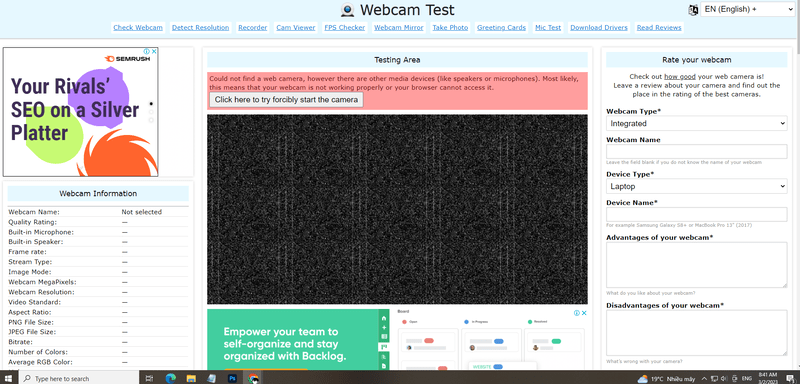Screen dimensions: 800x384
Task: Click the Task View icon in taskbar
Action: click(149, 378)
